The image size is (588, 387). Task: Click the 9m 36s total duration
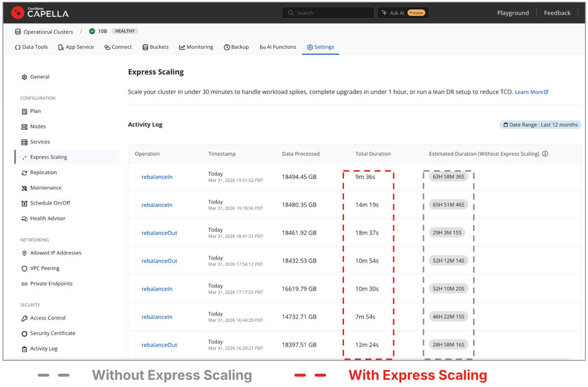pos(365,177)
